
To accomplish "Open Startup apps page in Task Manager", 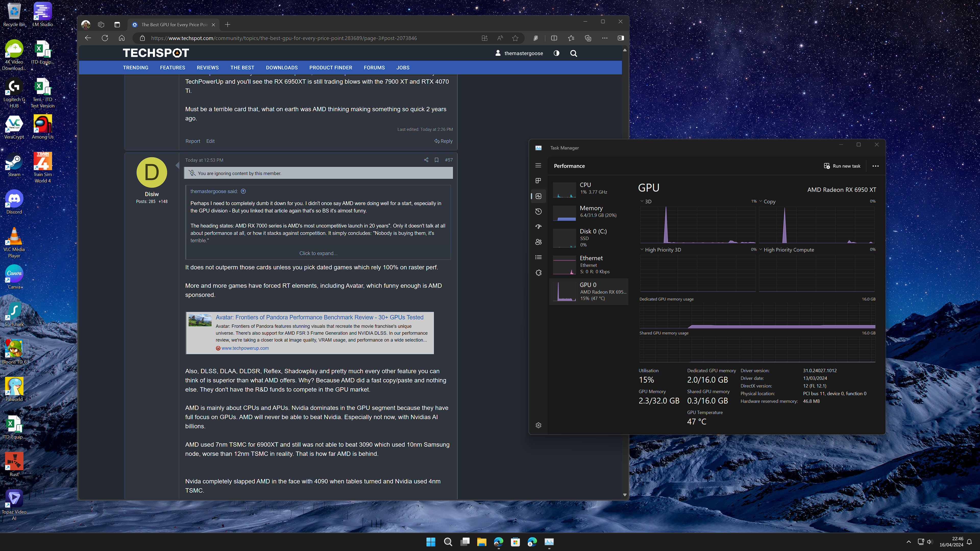I will pos(538,227).
